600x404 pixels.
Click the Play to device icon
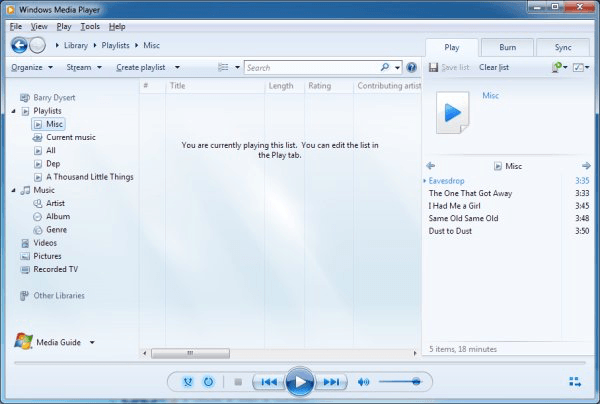click(556, 67)
